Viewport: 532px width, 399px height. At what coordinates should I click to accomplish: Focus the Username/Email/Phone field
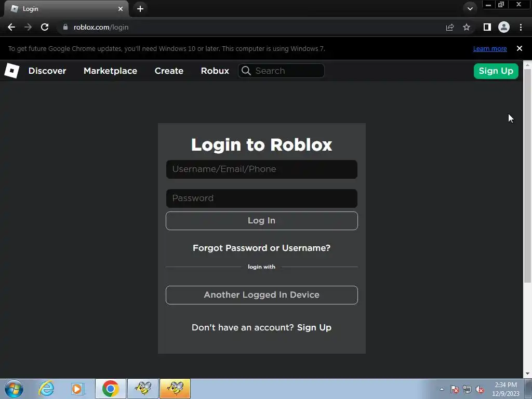(x=262, y=169)
